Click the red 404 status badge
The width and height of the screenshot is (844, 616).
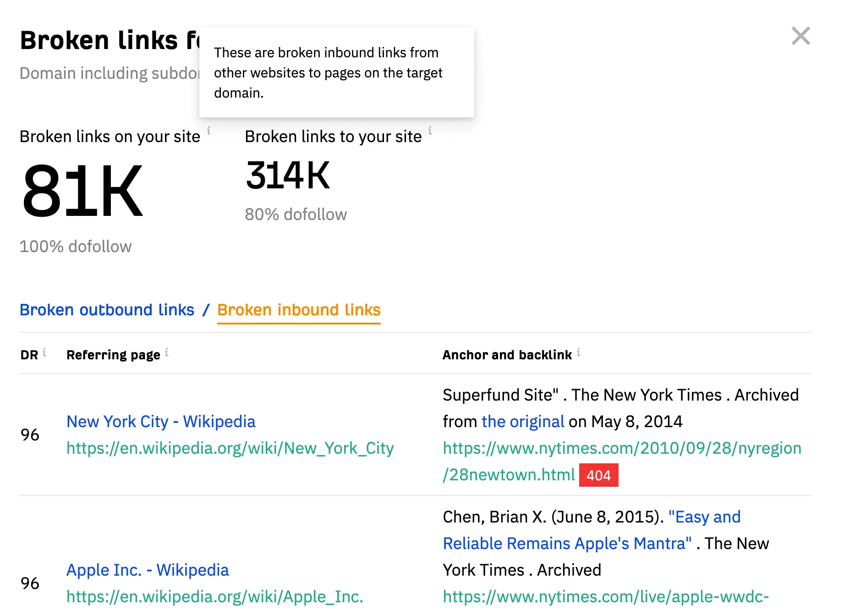(598, 475)
